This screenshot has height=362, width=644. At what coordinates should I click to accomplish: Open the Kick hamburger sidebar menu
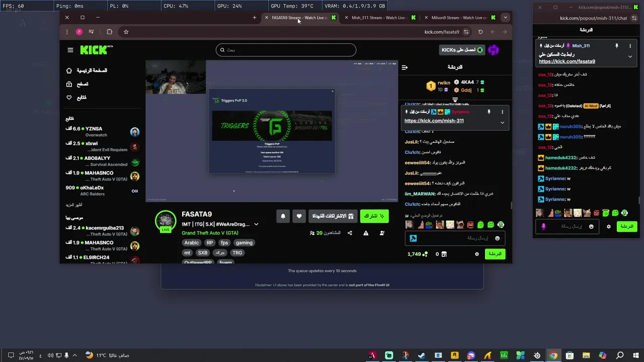pyautogui.click(x=70, y=50)
